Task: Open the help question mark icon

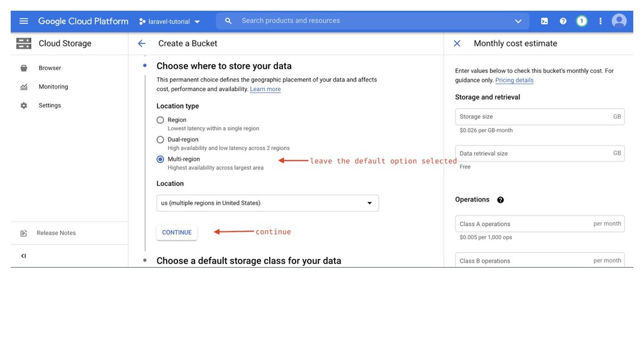Action: coord(563,21)
